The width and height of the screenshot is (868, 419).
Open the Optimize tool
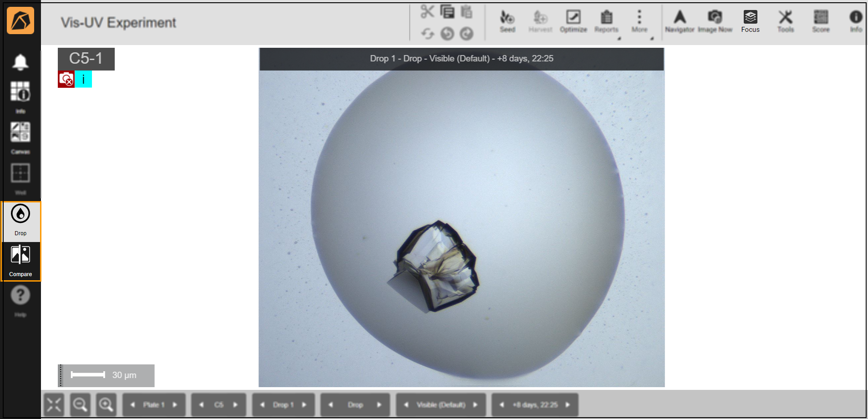[x=573, y=20]
